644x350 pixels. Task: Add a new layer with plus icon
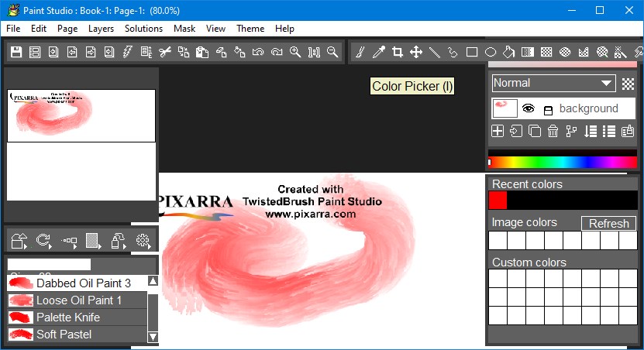coord(498,132)
